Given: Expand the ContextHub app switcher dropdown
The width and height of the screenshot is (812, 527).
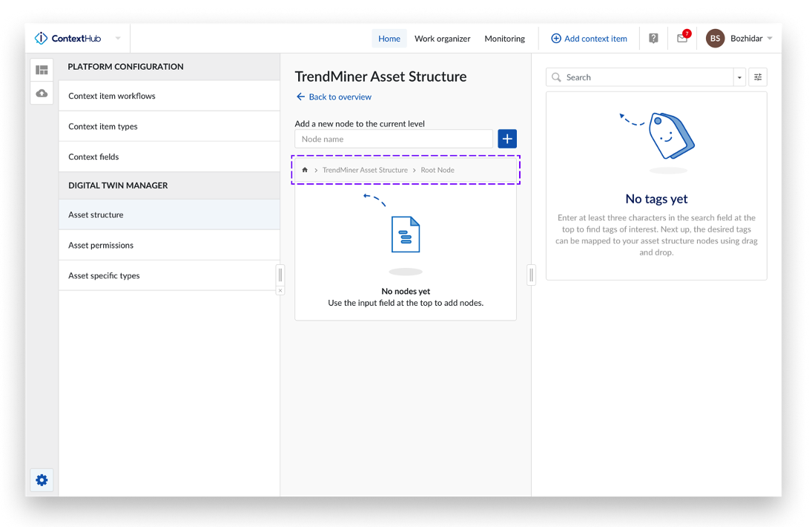Looking at the screenshot, I should pyautogui.click(x=118, y=39).
